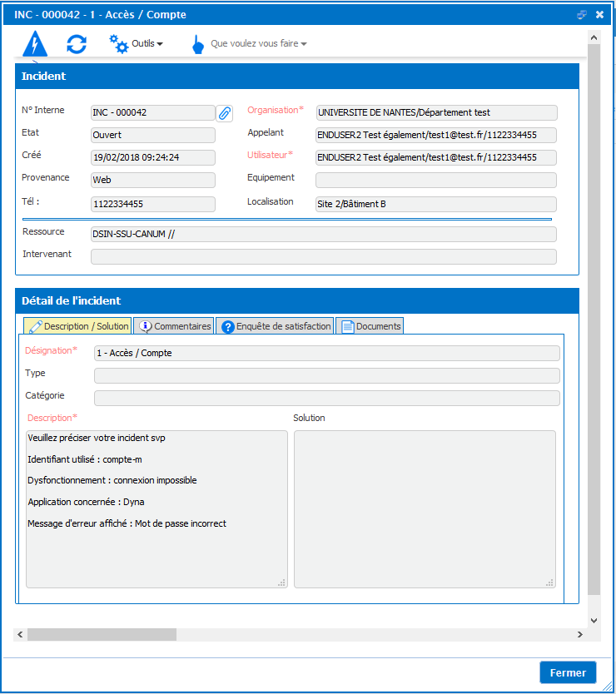Image resolution: width=616 pixels, height=694 pixels.
Task: Click the horizontal scrollbar thumb
Action: coord(102,635)
